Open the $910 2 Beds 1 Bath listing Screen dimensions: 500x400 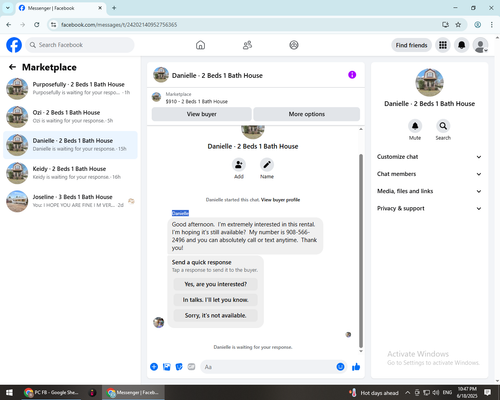point(197,101)
